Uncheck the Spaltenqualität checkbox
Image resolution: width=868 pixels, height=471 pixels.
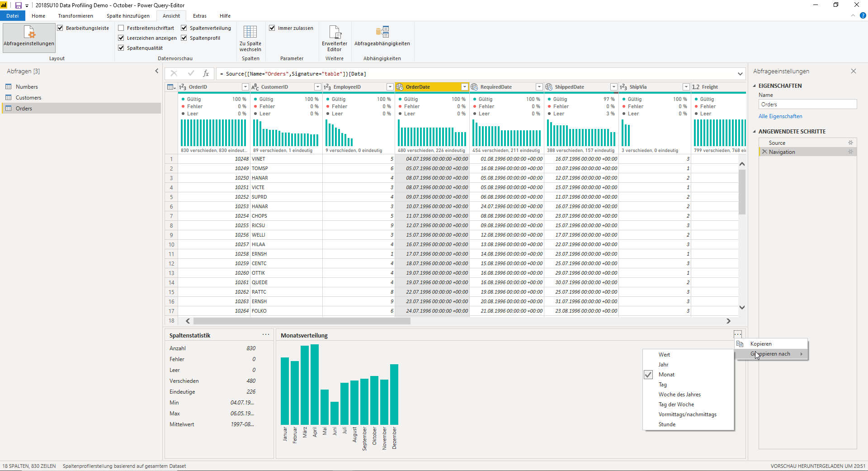(121, 48)
